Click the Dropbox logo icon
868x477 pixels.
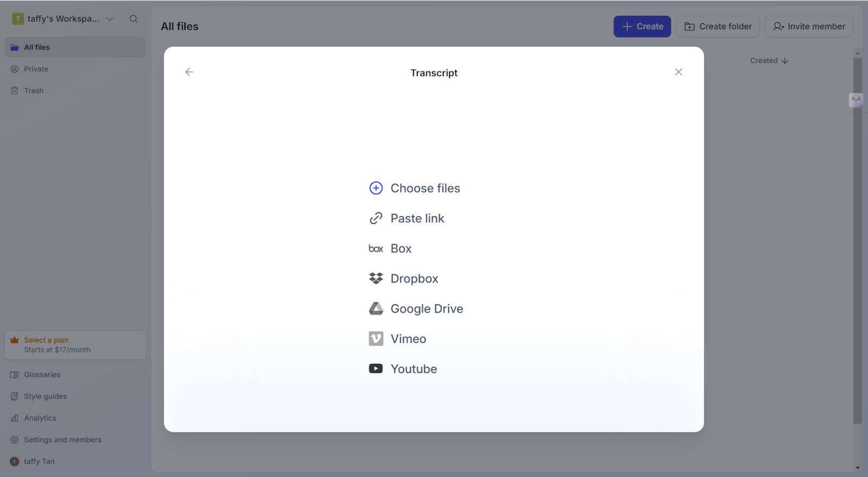[376, 279]
